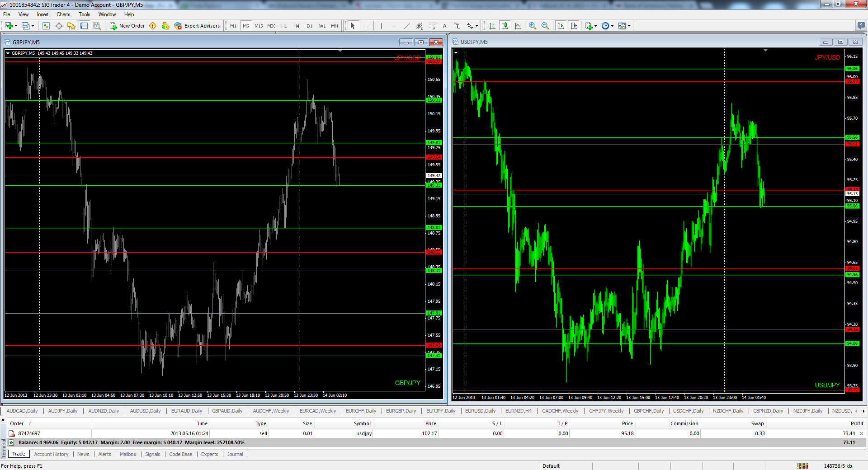
Task: Click the Zoom Out magnifier icon
Action: pos(545,26)
